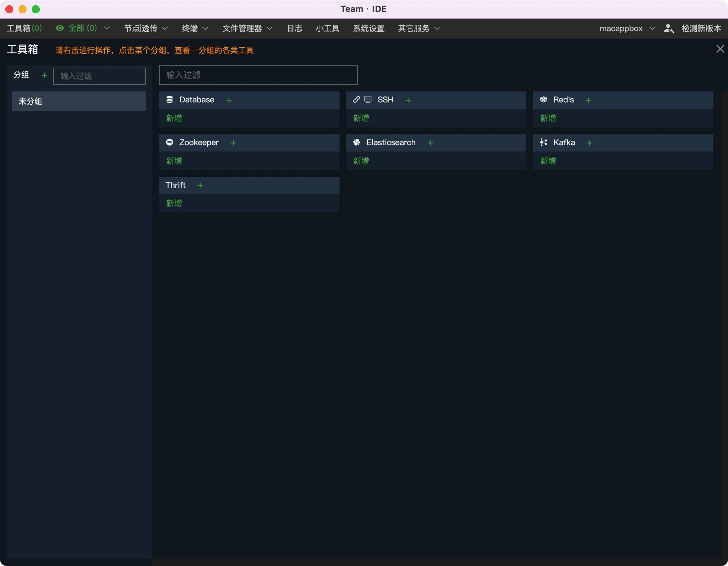Click the Database stack icon
728x566 pixels.
pos(169,99)
